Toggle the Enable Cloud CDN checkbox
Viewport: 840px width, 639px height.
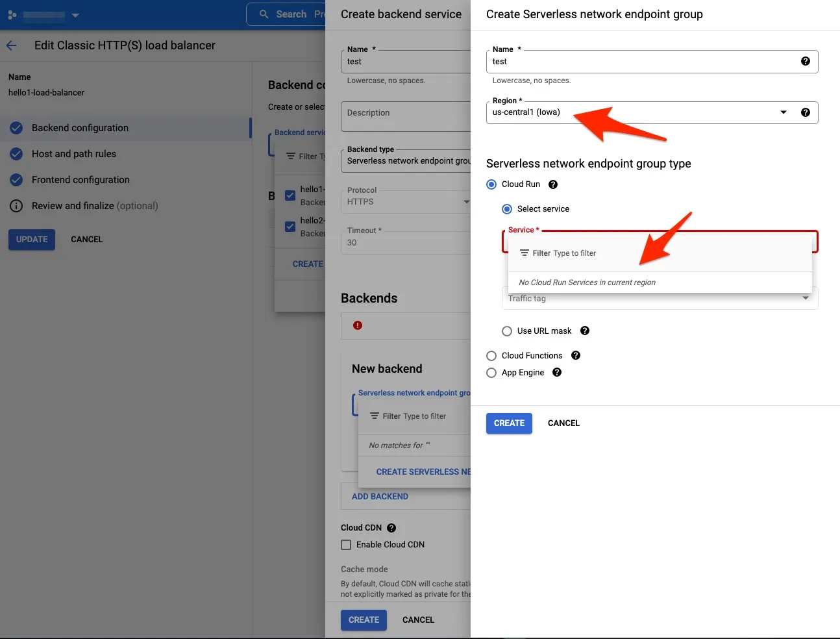(x=346, y=545)
